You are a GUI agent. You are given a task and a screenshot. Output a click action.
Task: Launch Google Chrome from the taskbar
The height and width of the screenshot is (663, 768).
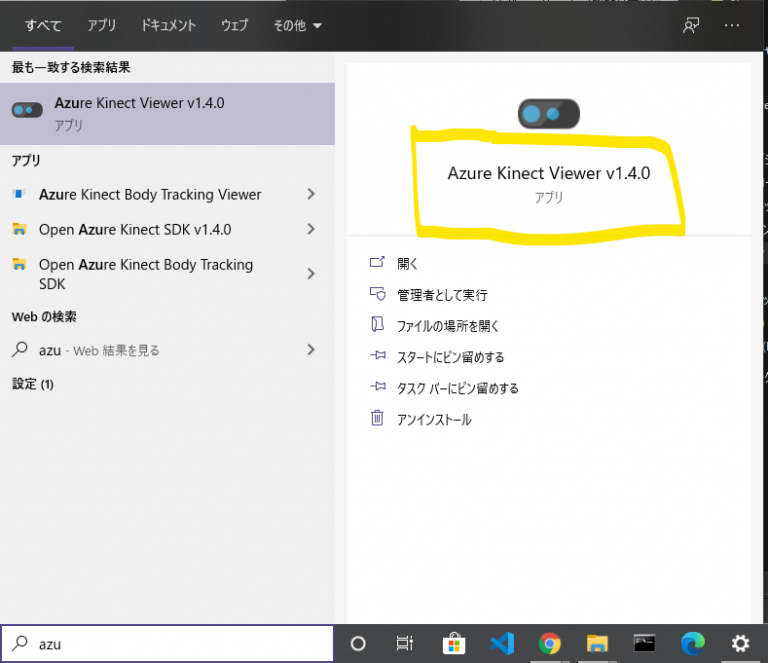click(x=550, y=643)
